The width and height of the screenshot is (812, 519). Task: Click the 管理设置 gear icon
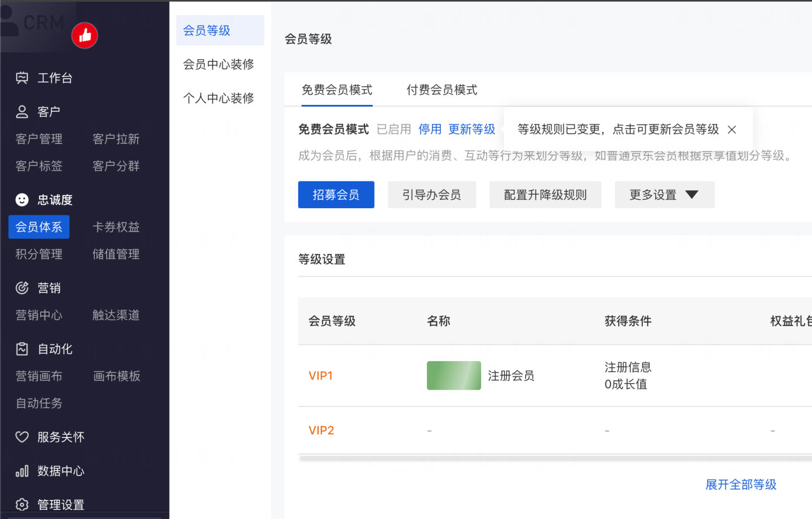pyautogui.click(x=22, y=504)
